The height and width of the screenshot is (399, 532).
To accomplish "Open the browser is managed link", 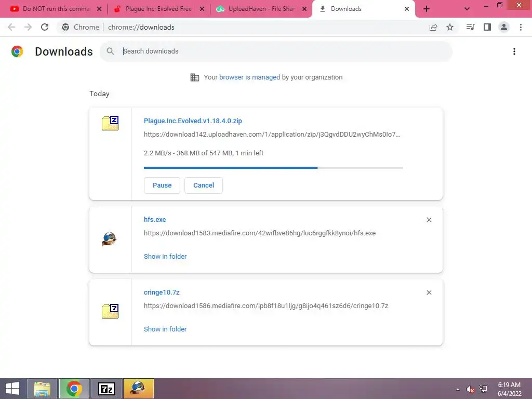I will [x=249, y=77].
